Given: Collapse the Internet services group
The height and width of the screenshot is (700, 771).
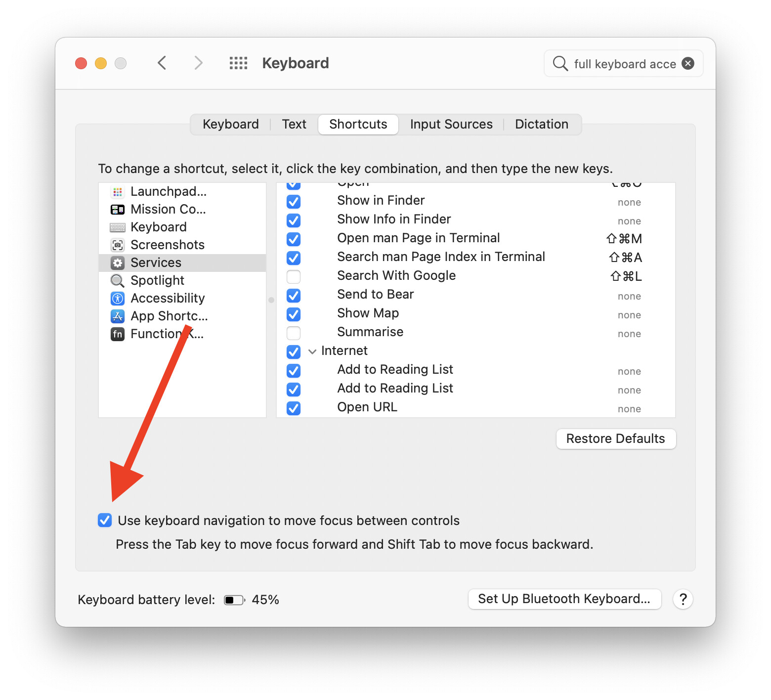Looking at the screenshot, I should (312, 351).
